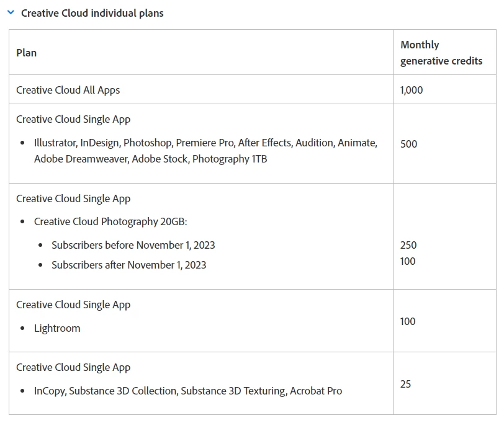The width and height of the screenshot is (504, 423).
Task: Click Subscribers after November 1, 2023
Action: 129,265
